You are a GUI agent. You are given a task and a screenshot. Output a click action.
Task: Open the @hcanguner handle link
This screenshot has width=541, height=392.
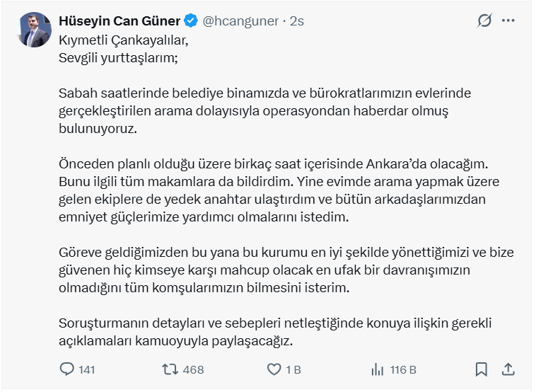coord(240,21)
